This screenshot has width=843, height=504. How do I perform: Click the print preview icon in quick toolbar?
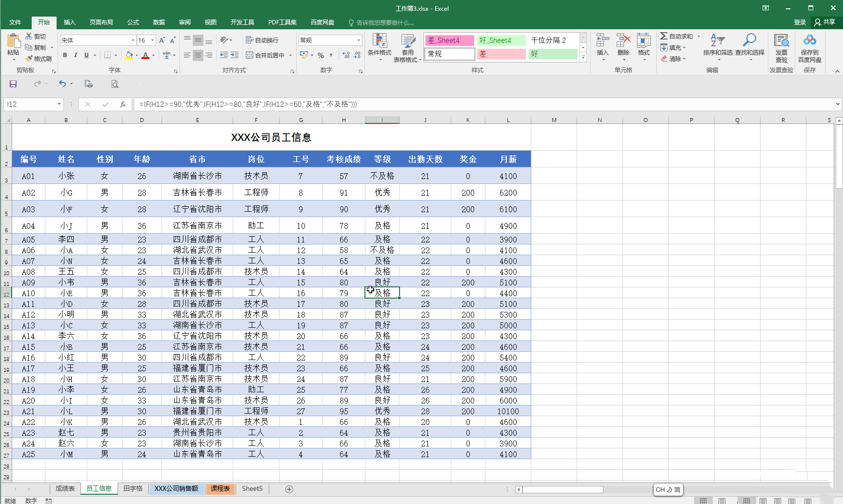tap(115, 84)
